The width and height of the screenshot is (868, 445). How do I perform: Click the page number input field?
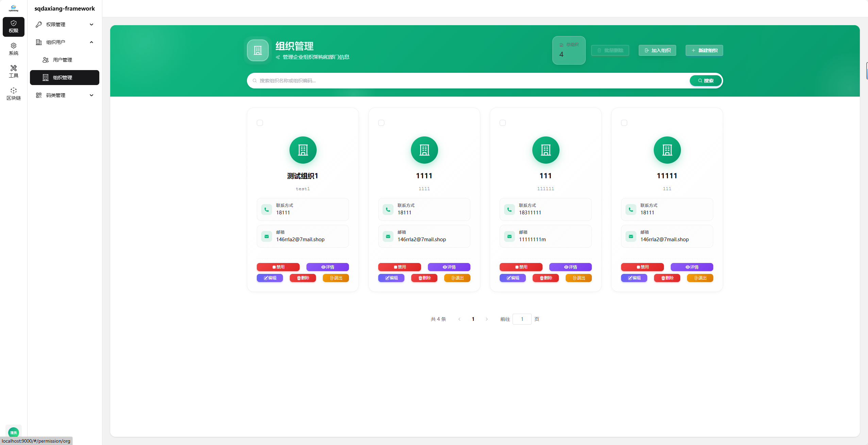[522, 319]
